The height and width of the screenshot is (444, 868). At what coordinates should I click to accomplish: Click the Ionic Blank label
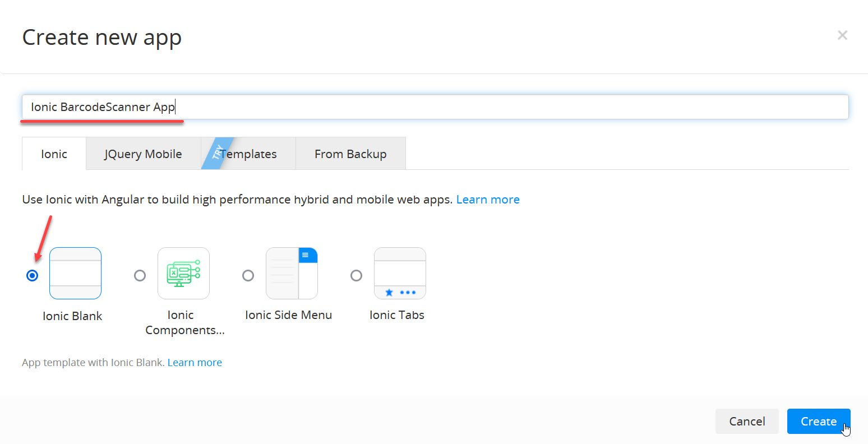[x=72, y=316]
